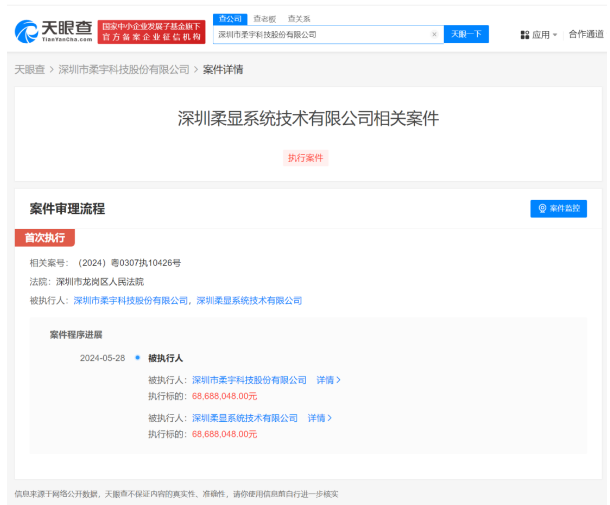610x505 pixels.
Task: Open the Tianyancha logo homepage
Action: click(54, 31)
